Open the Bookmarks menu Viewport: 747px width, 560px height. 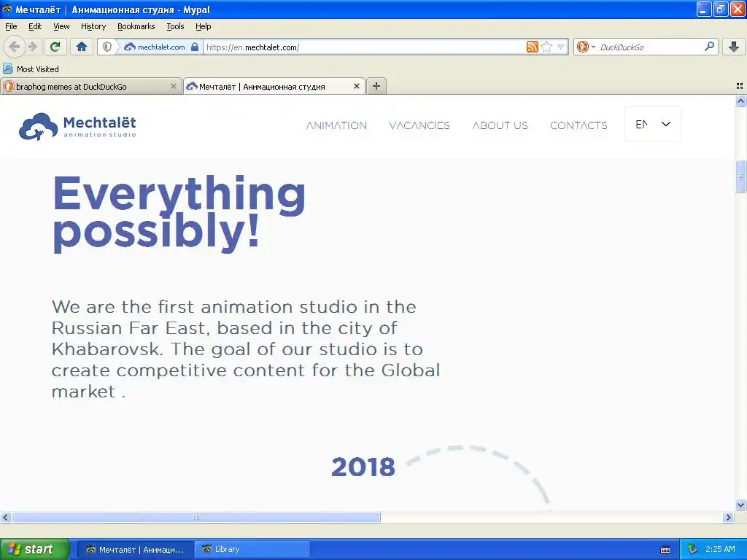[x=136, y=26]
